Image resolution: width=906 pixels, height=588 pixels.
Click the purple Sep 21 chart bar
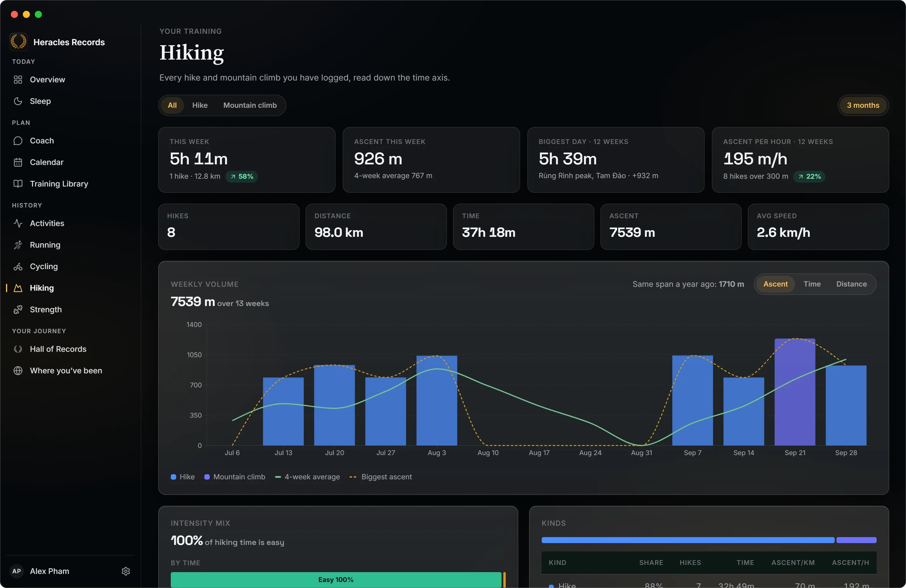pyautogui.click(x=795, y=392)
